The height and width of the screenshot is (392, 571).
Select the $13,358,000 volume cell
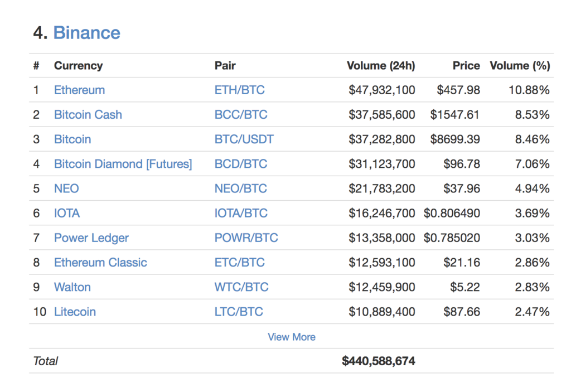(381, 238)
